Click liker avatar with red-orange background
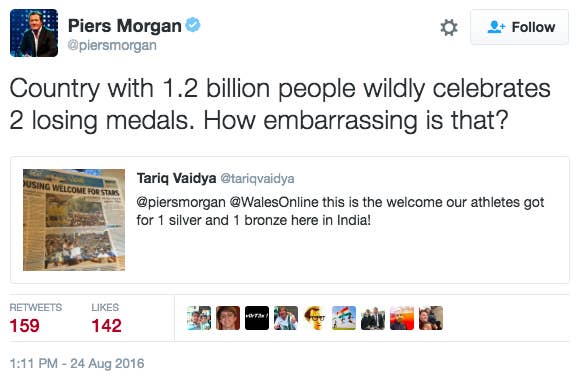This screenshot has width=581, height=387. pyautogui.click(x=402, y=318)
